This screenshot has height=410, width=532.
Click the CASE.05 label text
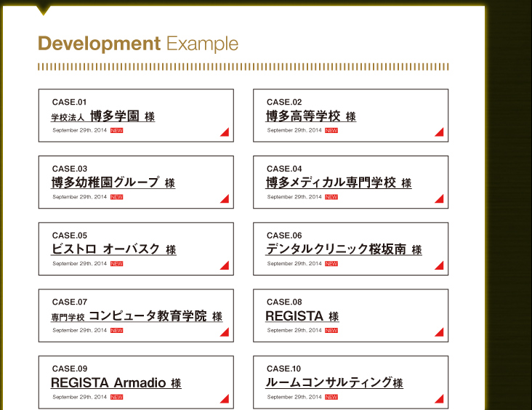pyautogui.click(x=70, y=236)
